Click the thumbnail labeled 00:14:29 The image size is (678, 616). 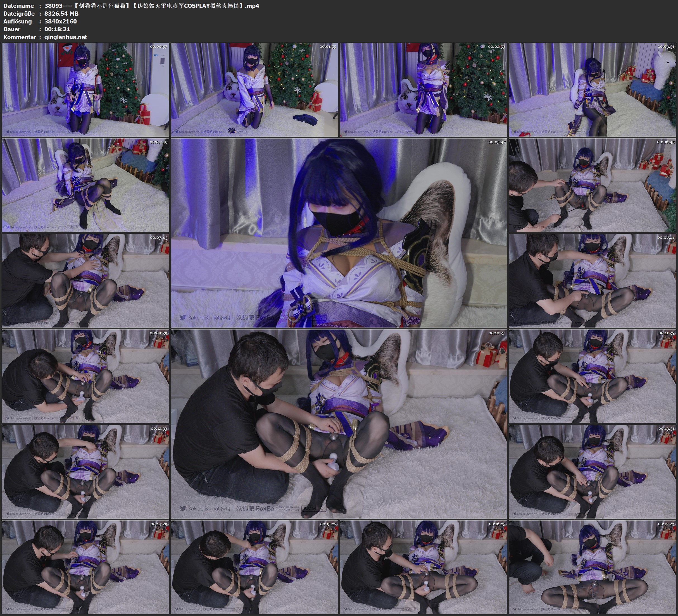tap(85, 567)
